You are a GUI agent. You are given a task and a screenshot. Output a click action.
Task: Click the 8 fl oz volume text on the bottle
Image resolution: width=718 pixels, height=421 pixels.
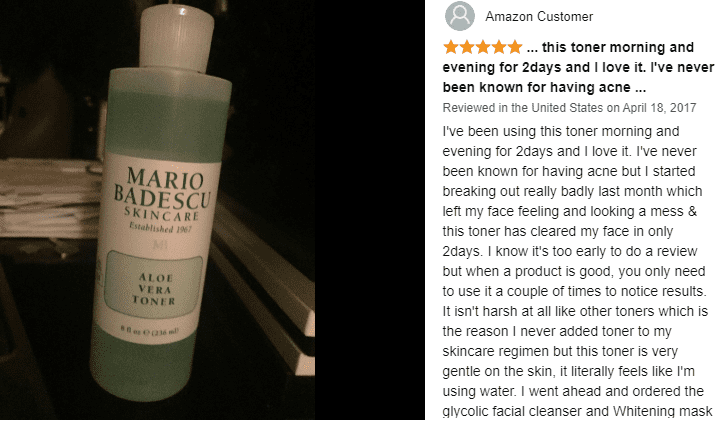[149, 330]
